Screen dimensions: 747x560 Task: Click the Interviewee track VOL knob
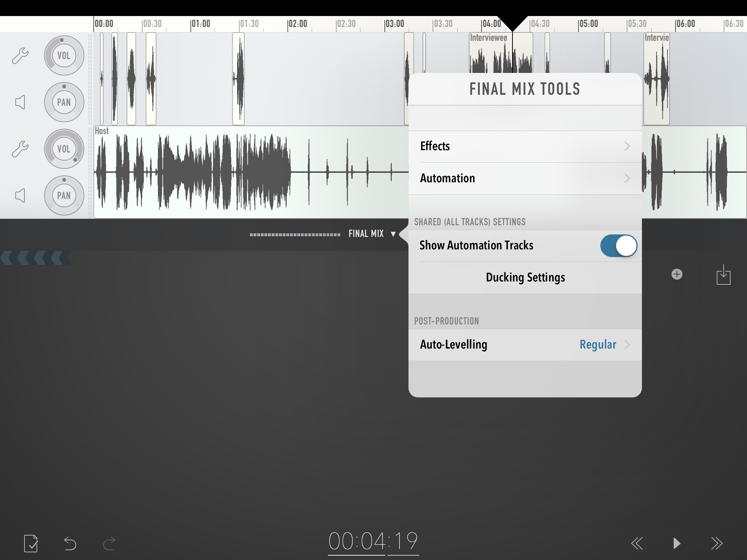pyautogui.click(x=64, y=55)
